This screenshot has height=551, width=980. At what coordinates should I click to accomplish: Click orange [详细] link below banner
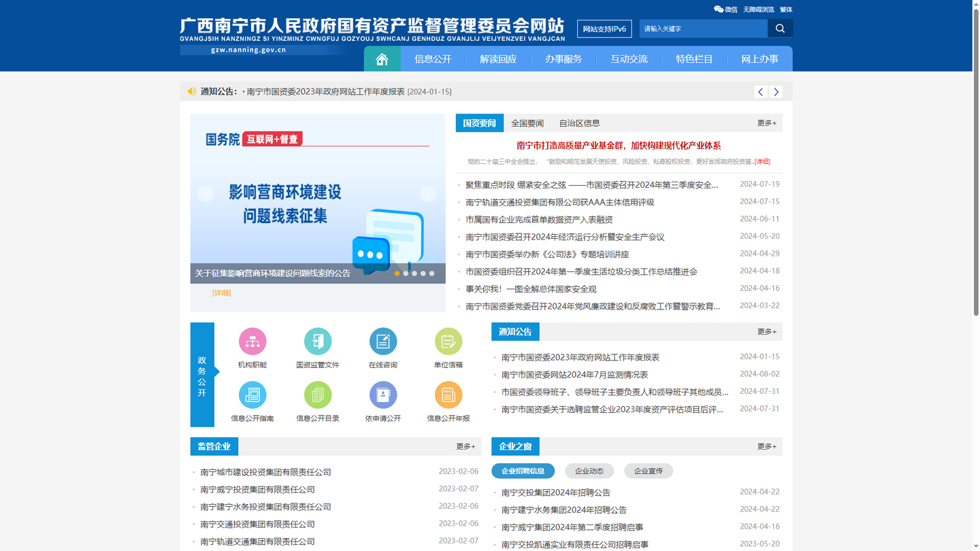221,293
